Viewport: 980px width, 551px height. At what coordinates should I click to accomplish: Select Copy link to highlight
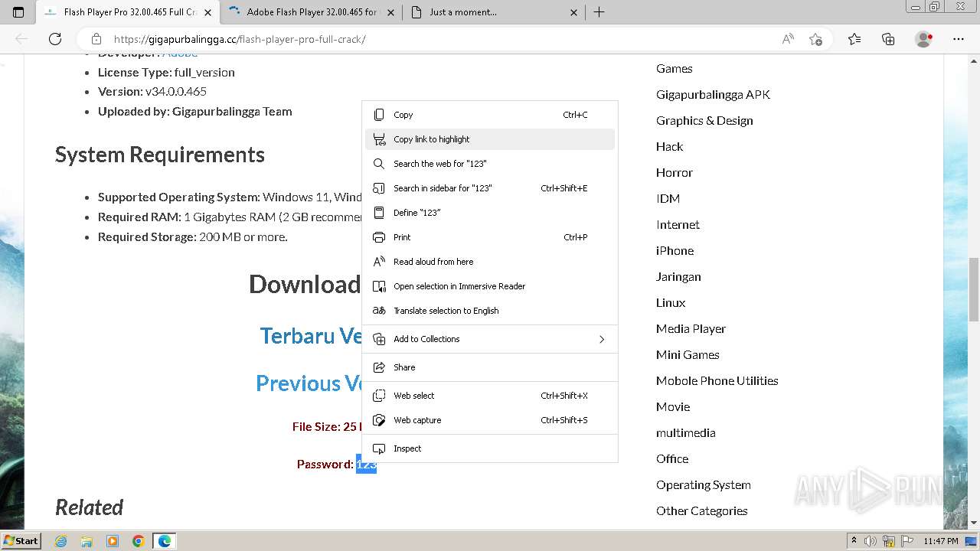coord(490,139)
